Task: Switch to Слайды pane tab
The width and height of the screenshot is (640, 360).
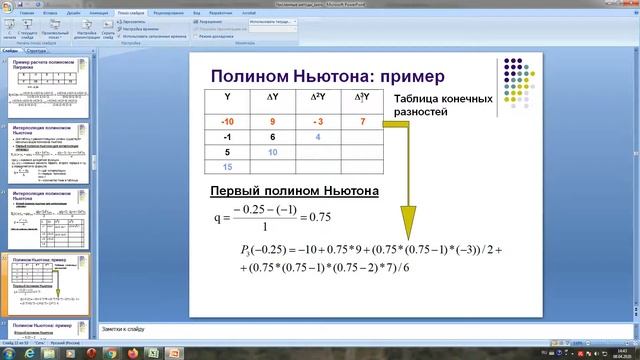Action: pyautogui.click(x=10, y=51)
